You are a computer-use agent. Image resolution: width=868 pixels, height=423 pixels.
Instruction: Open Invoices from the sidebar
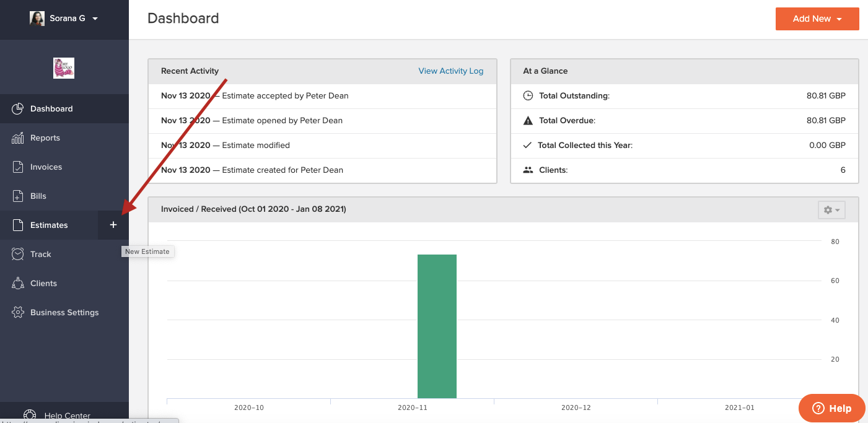tap(64, 167)
